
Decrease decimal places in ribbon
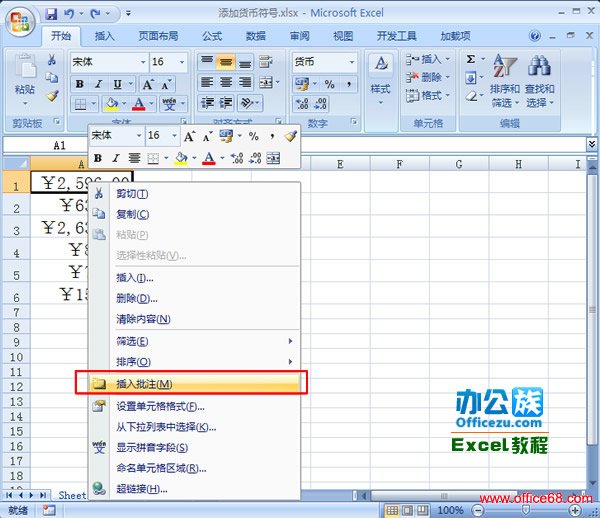point(320,103)
